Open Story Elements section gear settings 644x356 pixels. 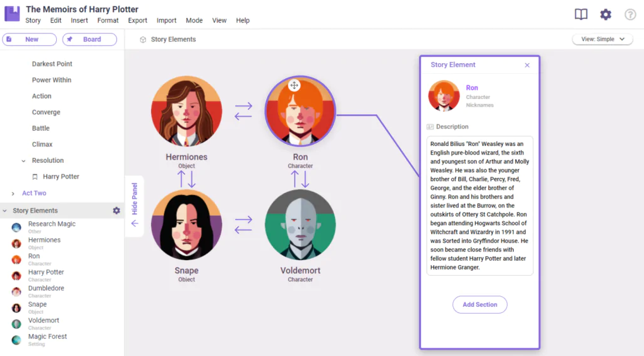(x=117, y=210)
